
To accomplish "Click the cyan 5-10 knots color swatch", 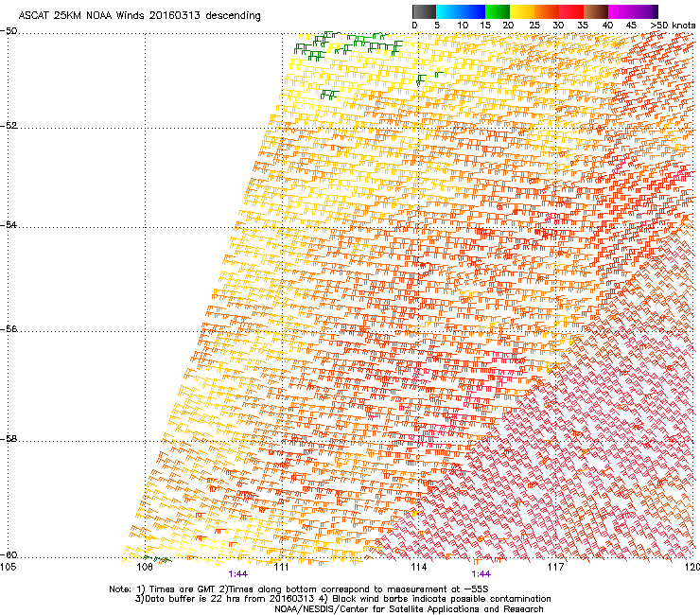I will pos(448,11).
